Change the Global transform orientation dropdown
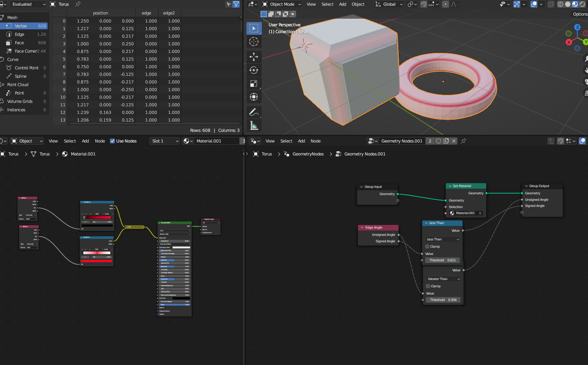 click(389, 4)
